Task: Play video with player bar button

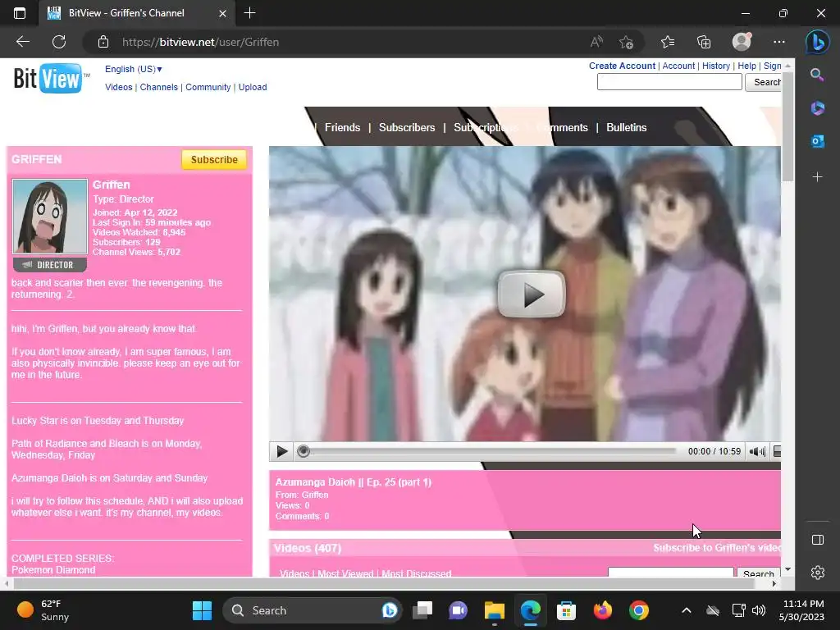Action: coord(282,452)
